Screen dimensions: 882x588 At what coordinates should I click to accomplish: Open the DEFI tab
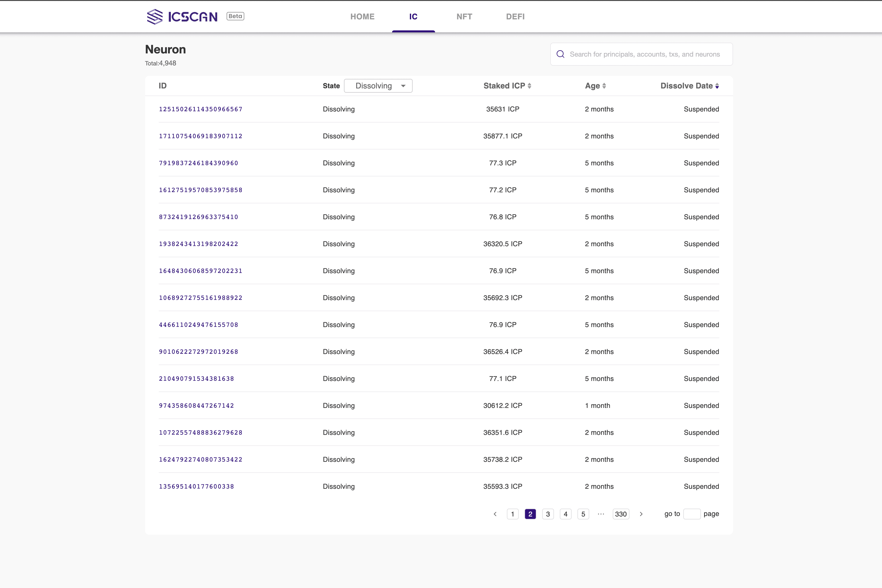515,16
